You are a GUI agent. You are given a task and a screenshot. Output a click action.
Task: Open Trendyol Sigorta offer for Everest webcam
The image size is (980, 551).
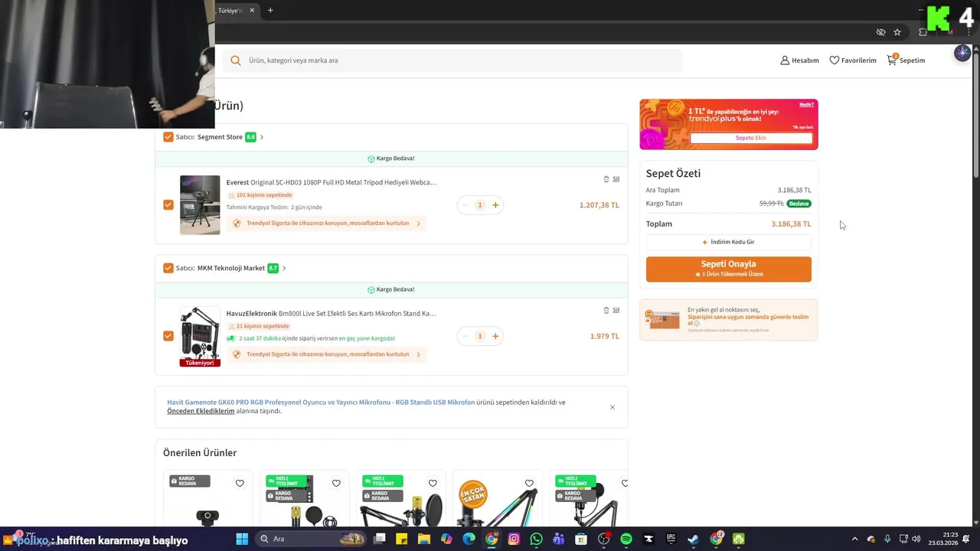[327, 223]
